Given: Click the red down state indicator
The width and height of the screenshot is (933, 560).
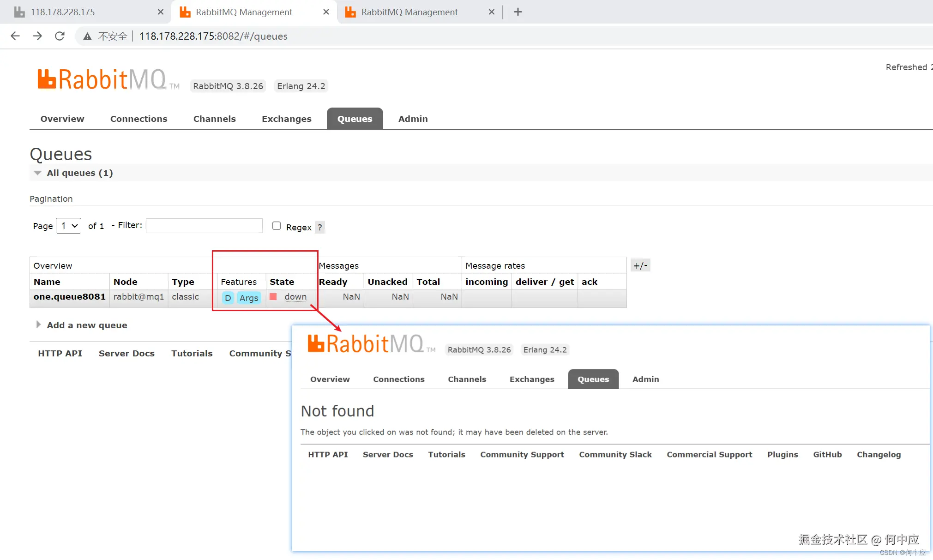Looking at the screenshot, I should (273, 297).
